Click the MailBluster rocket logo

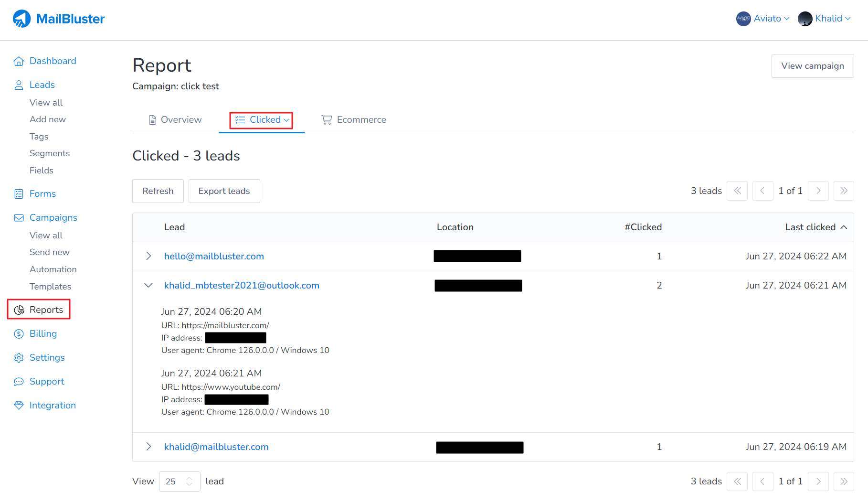(x=21, y=19)
